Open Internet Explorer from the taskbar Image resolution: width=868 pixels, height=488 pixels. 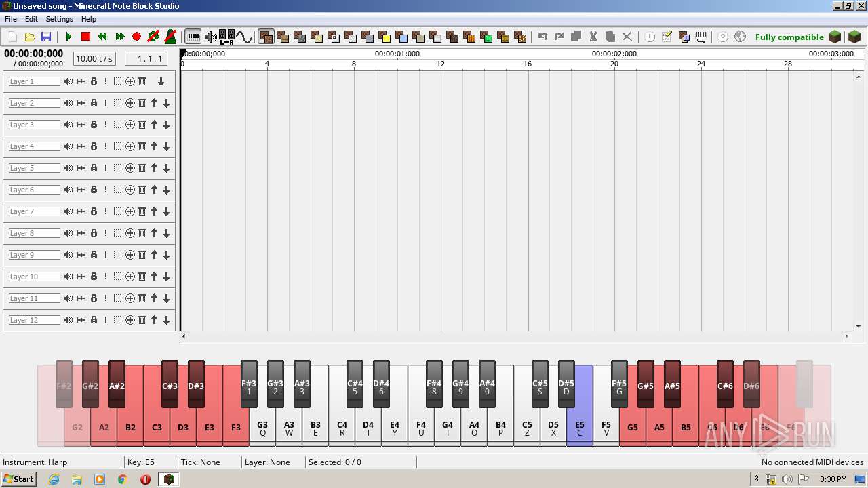(x=54, y=479)
